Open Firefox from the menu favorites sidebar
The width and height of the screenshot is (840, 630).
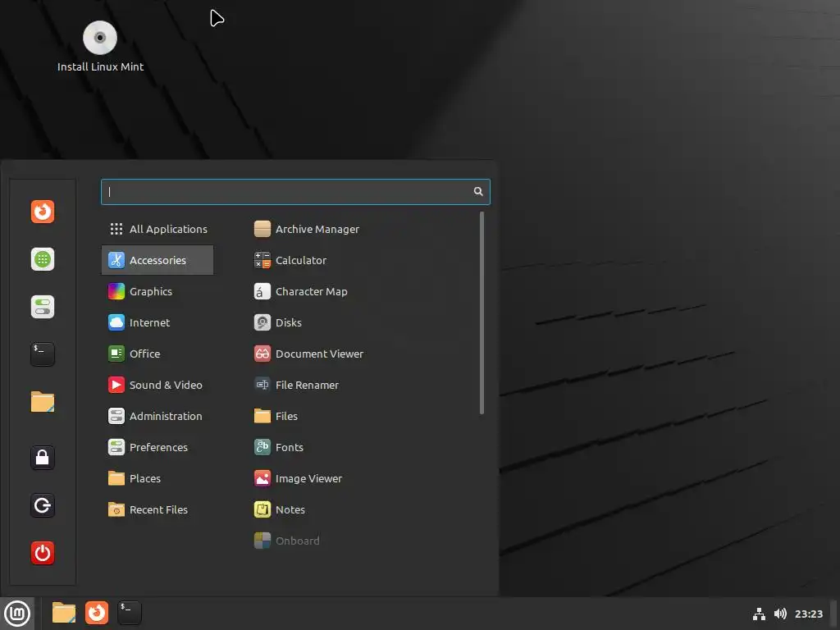pyautogui.click(x=43, y=212)
